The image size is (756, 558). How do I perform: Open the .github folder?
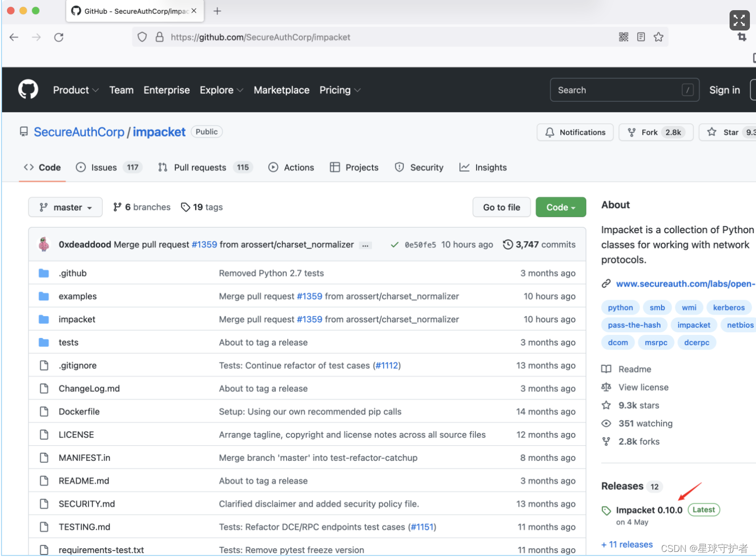73,273
